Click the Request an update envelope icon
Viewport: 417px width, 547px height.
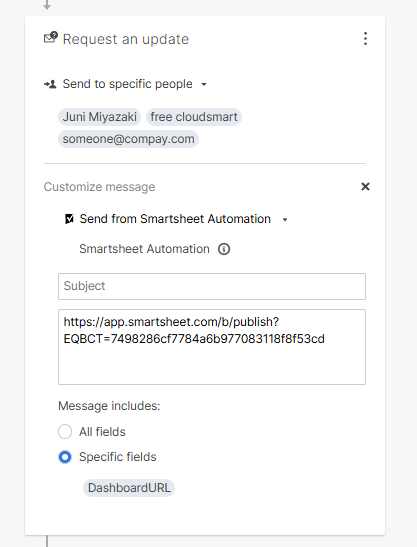[x=51, y=37]
